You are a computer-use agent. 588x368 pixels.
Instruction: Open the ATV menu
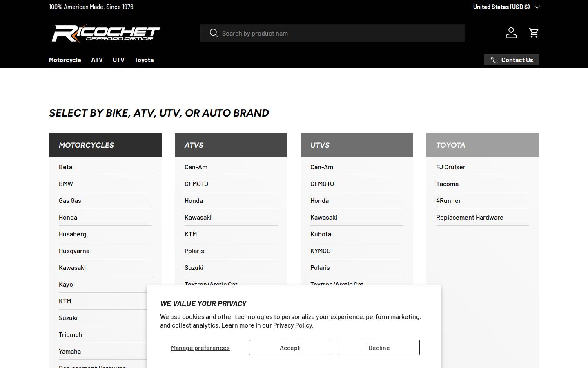[97, 60]
